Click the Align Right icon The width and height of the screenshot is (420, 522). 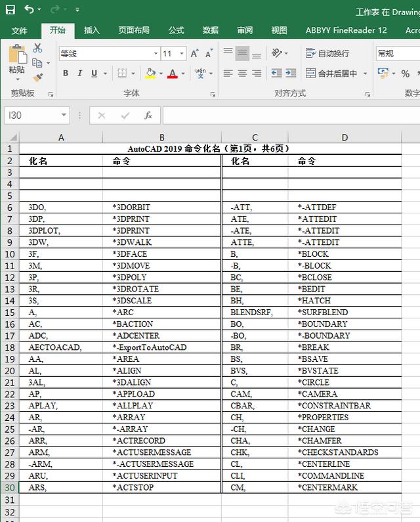tap(257, 74)
